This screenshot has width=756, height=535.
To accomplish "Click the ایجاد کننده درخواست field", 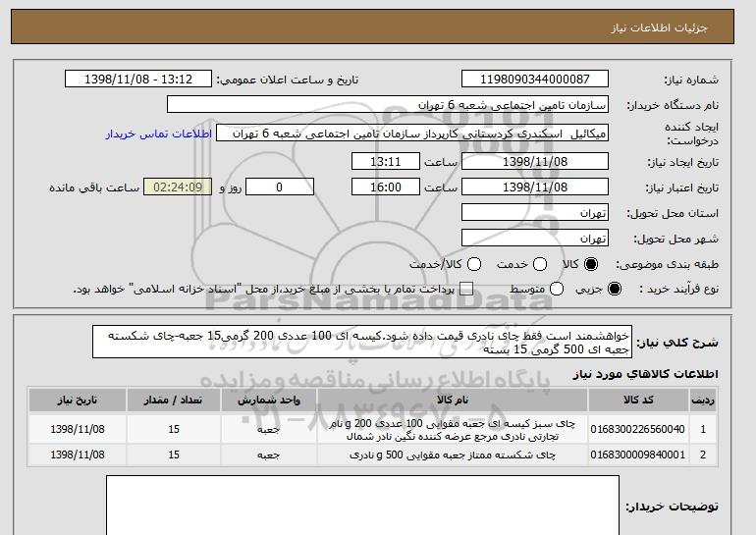I will click(x=412, y=134).
